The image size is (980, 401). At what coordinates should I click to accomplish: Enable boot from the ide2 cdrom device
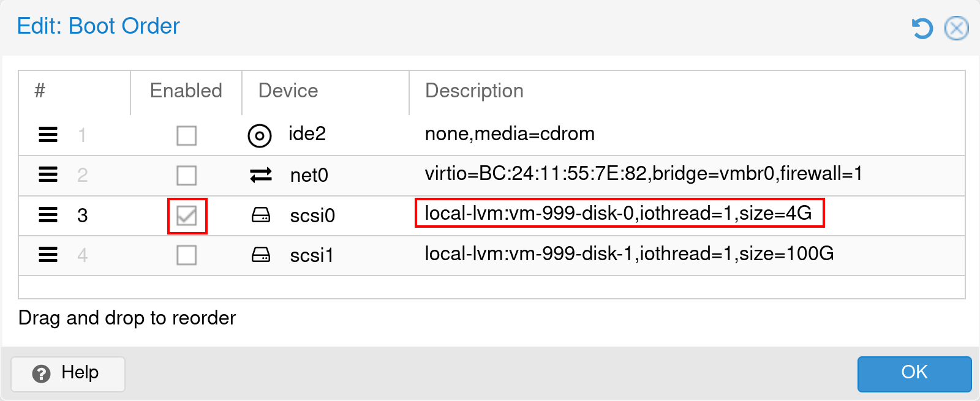click(187, 136)
